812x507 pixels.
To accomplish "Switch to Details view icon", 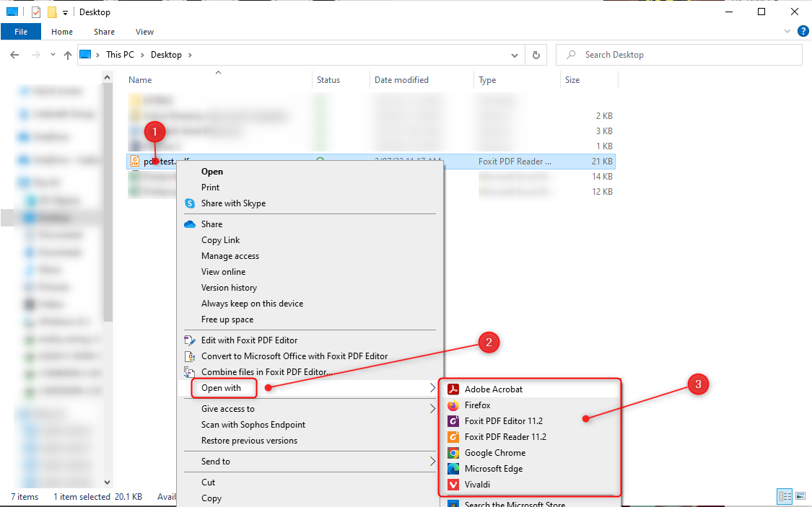I will tap(785, 496).
